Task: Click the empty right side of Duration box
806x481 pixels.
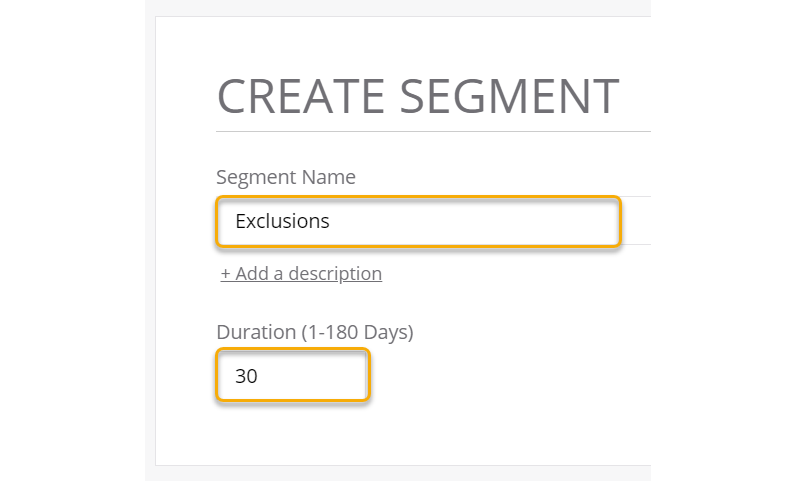Action: coord(335,376)
